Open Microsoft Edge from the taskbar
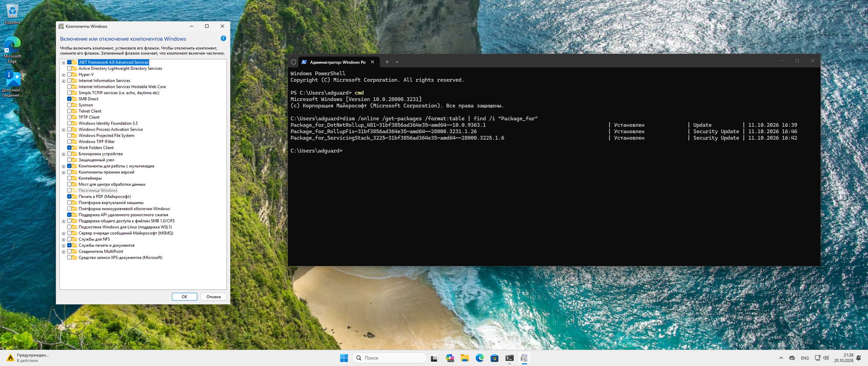 480,358
